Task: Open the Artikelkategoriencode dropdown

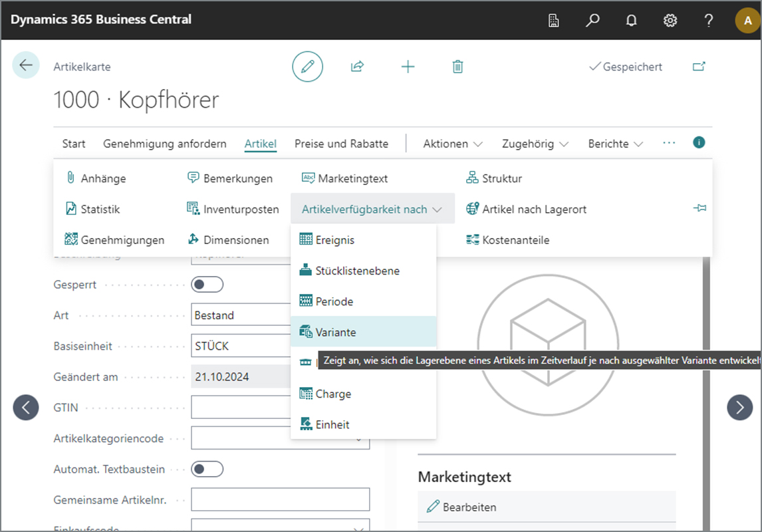Action: 358,440
